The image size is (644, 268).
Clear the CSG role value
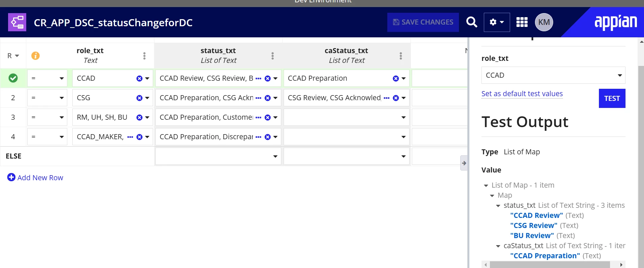coord(139,98)
